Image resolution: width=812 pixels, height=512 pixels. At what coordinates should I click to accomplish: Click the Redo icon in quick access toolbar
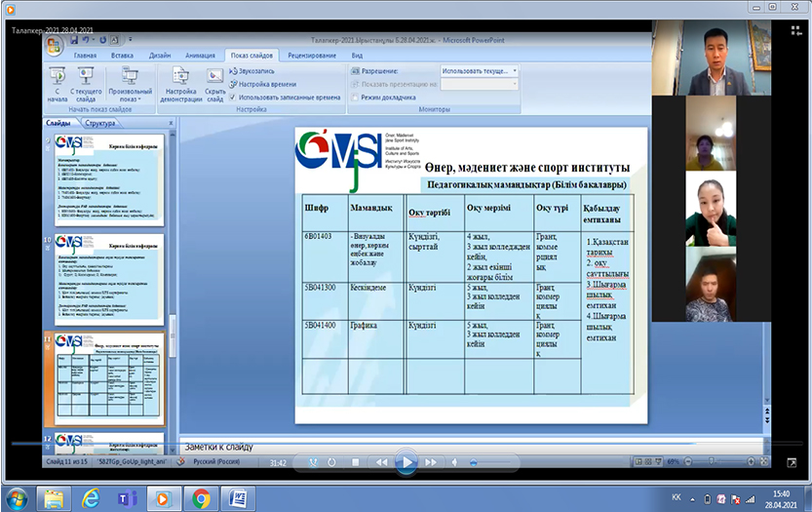coord(102,40)
